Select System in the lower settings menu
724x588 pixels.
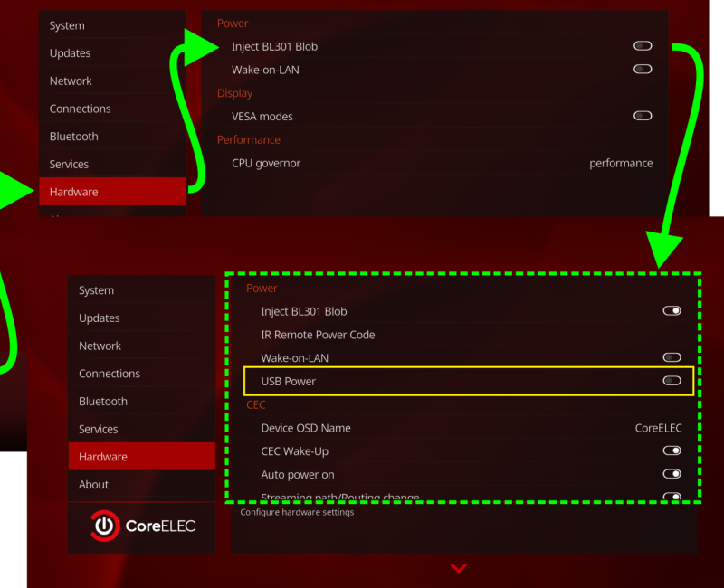[x=142, y=290]
